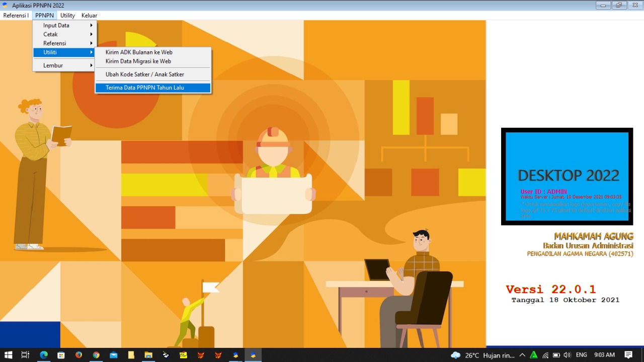The height and width of the screenshot is (362, 644).
Task: Click the speaker volume tray icon
Action: coord(568,355)
